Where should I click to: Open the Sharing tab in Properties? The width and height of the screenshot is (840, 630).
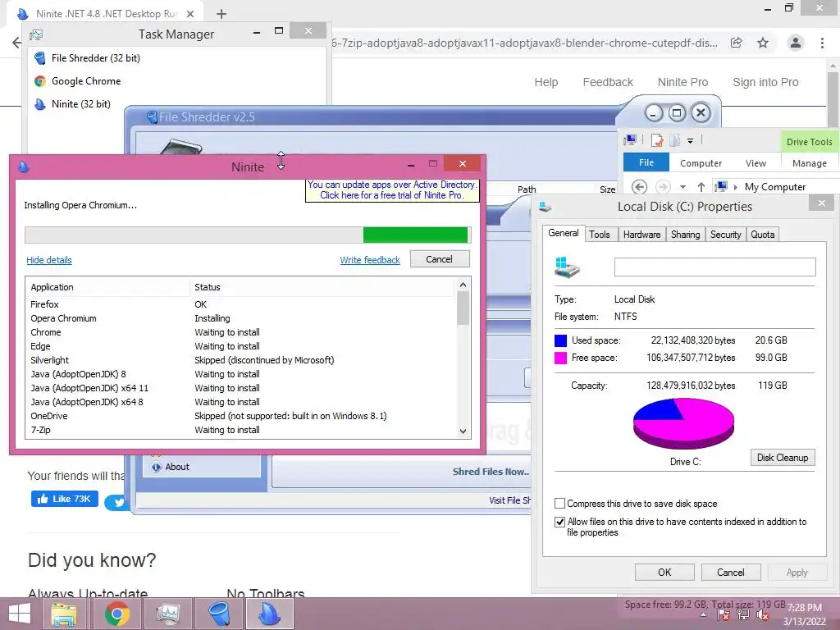point(686,235)
